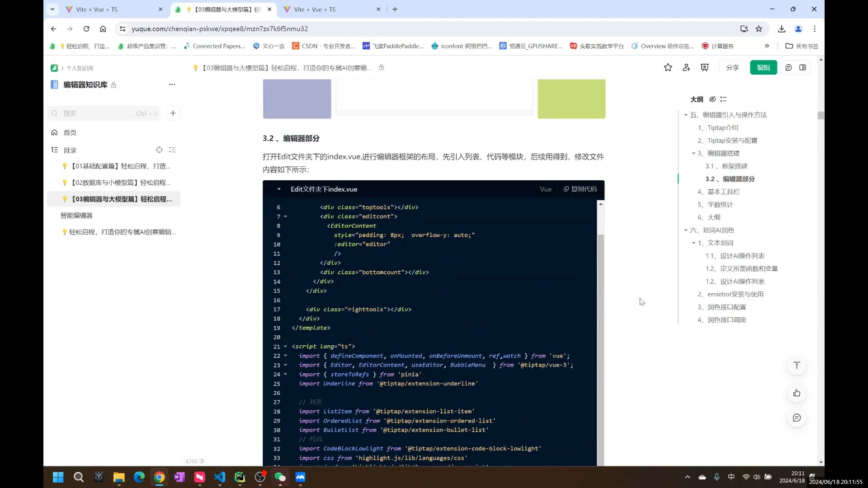Click the thumbs-up like floating button

tap(797, 393)
